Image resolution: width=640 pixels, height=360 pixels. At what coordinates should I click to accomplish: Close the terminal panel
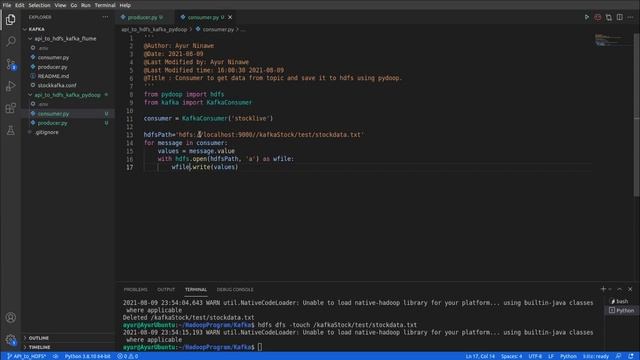tap(630, 289)
